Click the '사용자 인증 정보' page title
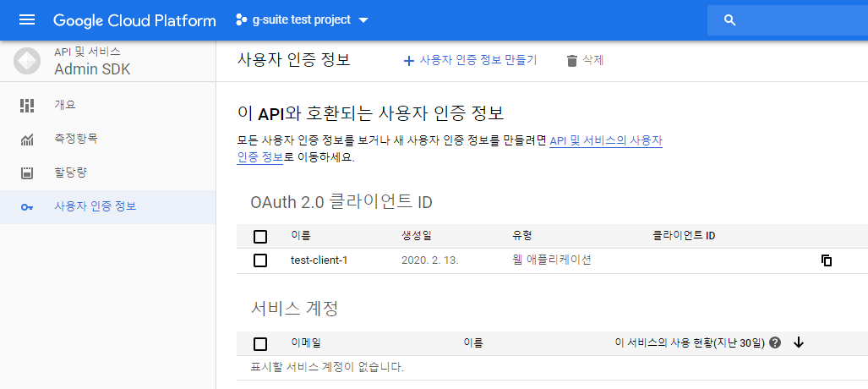The height and width of the screenshot is (389, 868). (294, 60)
